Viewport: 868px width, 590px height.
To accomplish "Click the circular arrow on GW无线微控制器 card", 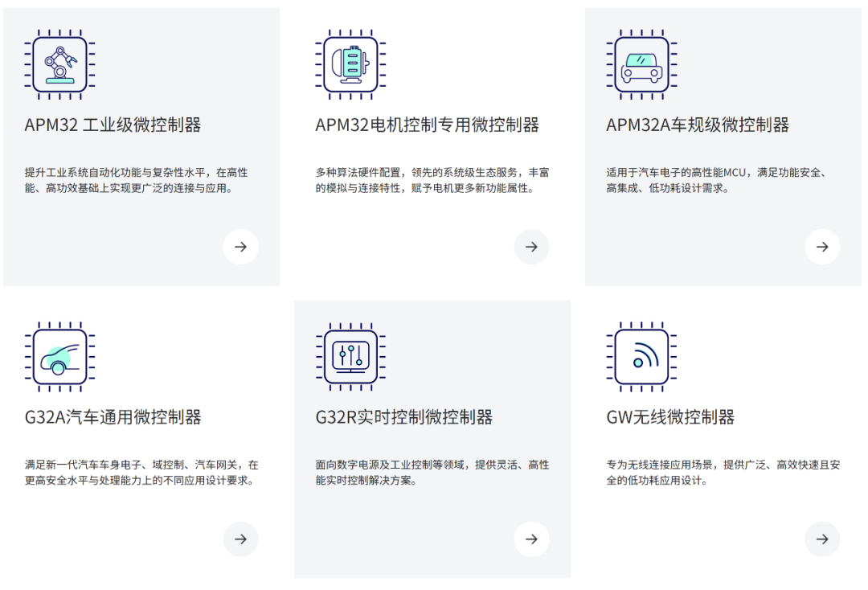I will click(x=822, y=539).
